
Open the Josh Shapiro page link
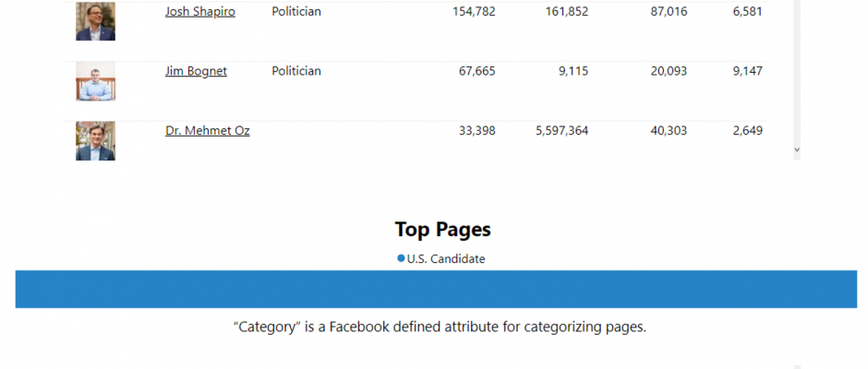199,12
